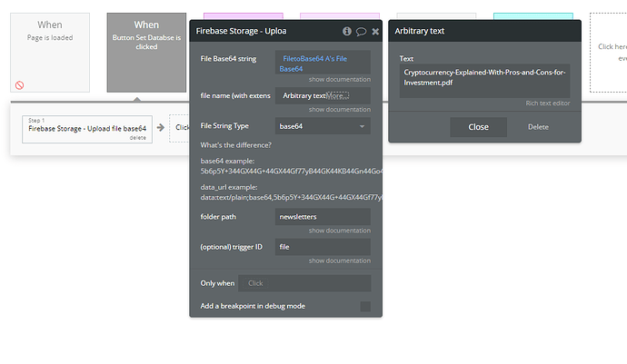Click the dashed add-event box
The width and height of the screenshot is (627, 364).
tap(608, 53)
